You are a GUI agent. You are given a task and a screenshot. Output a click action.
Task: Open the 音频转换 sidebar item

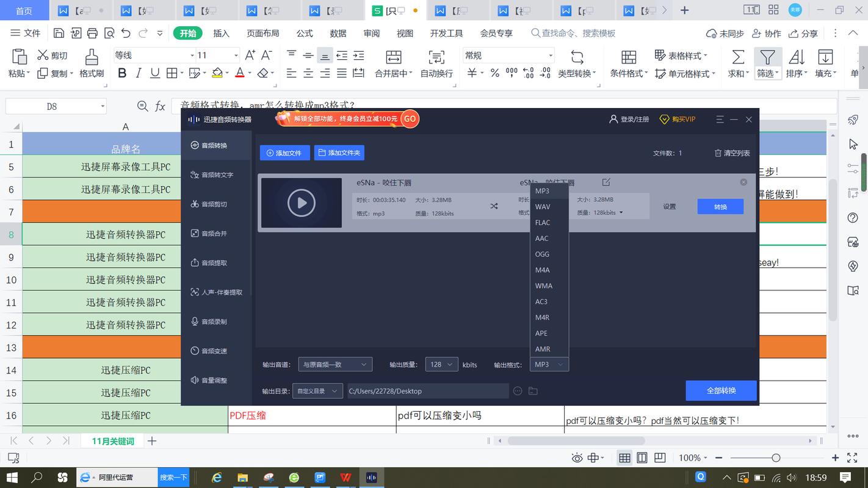click(216, 145)
